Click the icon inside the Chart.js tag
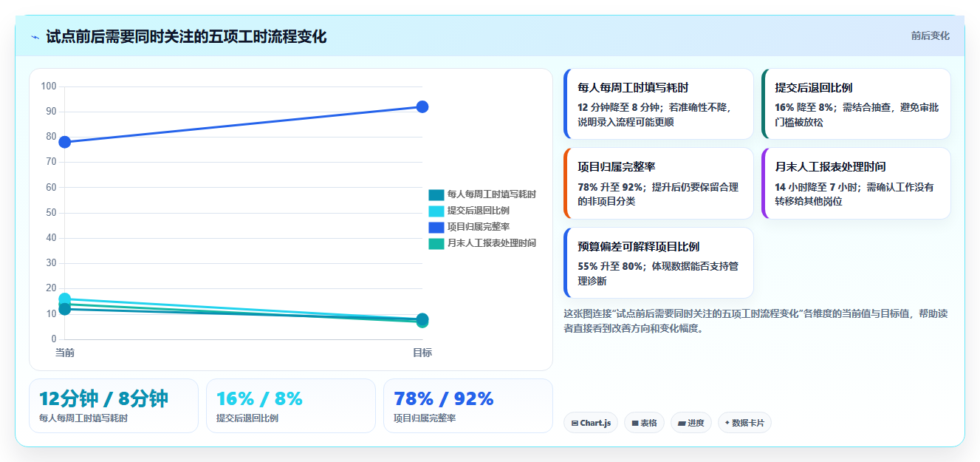980x462 pixels. coord(575,424)
